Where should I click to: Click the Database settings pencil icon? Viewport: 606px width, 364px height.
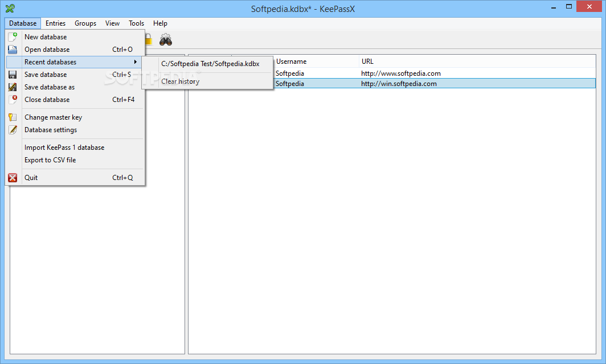[13, 130]
